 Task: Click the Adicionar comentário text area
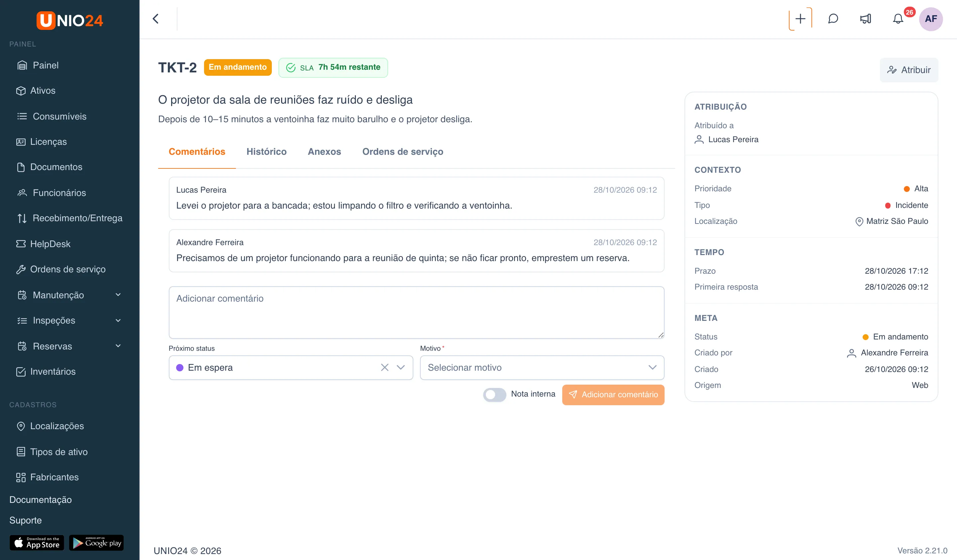(416, 313)
